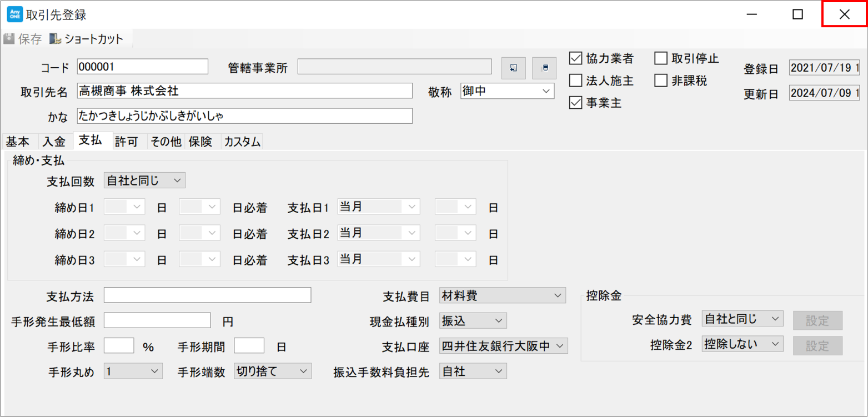Screen dimensions: 868x417
Task: Uncheck the 協力業者 checkbox
Action: (x=576, y=58)
